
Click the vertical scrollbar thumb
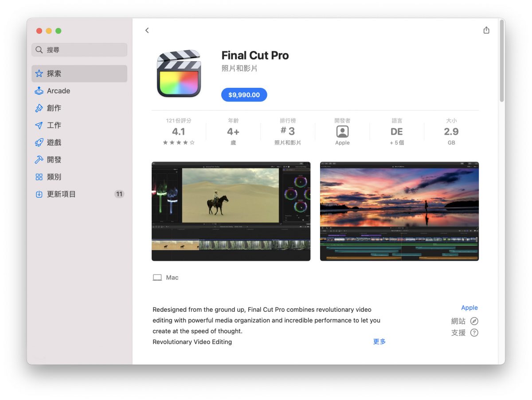[x=502, y=61]
